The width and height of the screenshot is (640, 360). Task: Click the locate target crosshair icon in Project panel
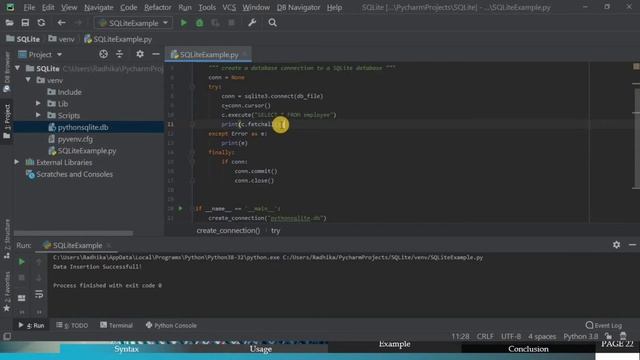point(103,54)
